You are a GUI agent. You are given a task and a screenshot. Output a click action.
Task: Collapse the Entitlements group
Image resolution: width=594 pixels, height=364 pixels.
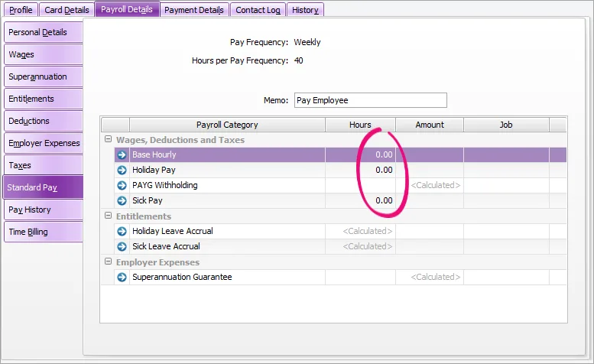coord(108,216)
